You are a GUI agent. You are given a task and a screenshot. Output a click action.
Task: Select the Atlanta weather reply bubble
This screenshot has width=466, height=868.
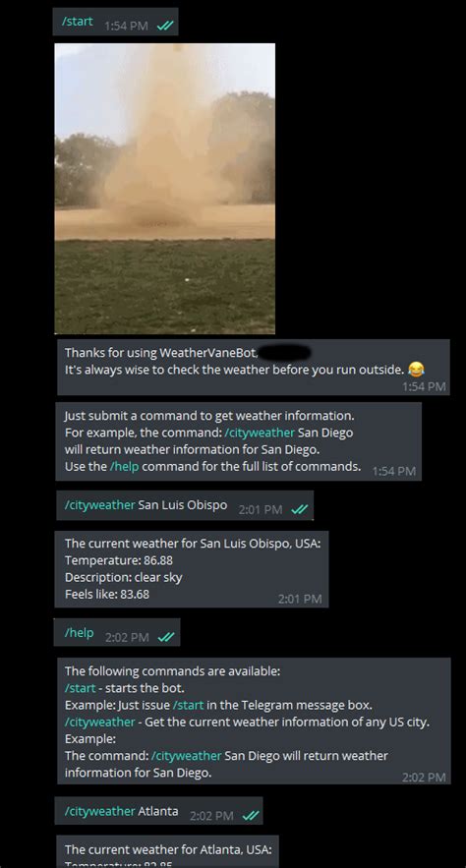pyautogui.click(x=168, y=852)
